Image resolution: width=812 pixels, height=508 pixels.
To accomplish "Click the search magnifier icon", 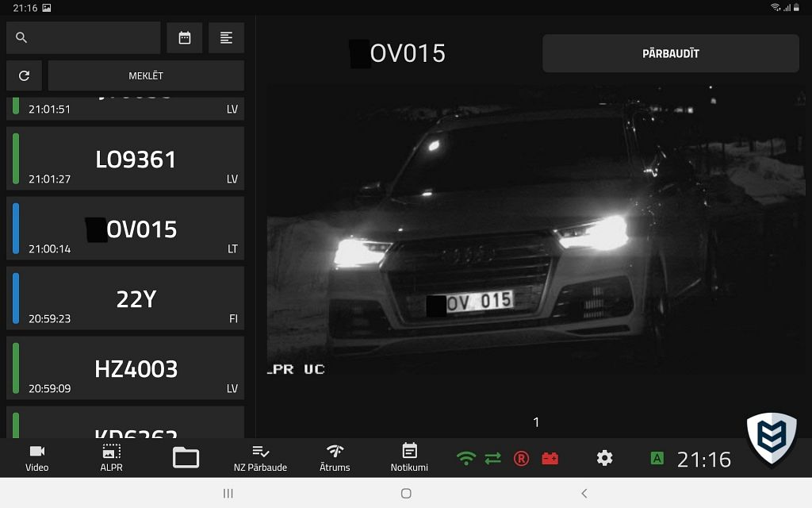I will click(21, 37).
